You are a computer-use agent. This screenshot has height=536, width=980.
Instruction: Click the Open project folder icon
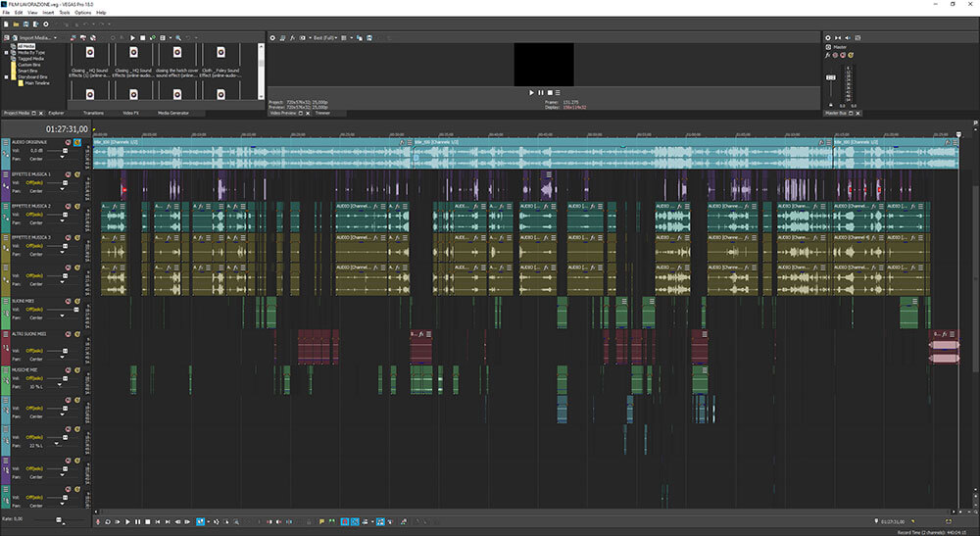pos(18,24)
